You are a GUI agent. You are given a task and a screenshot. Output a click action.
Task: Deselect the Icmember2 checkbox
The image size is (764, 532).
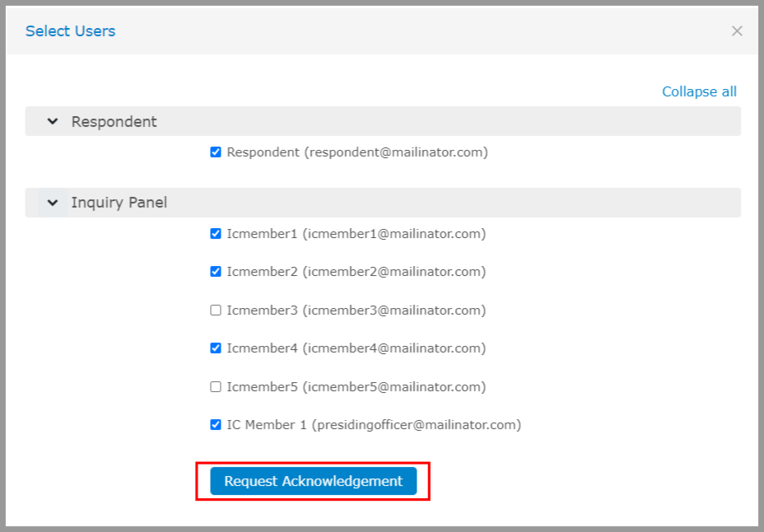pos(216,272)
